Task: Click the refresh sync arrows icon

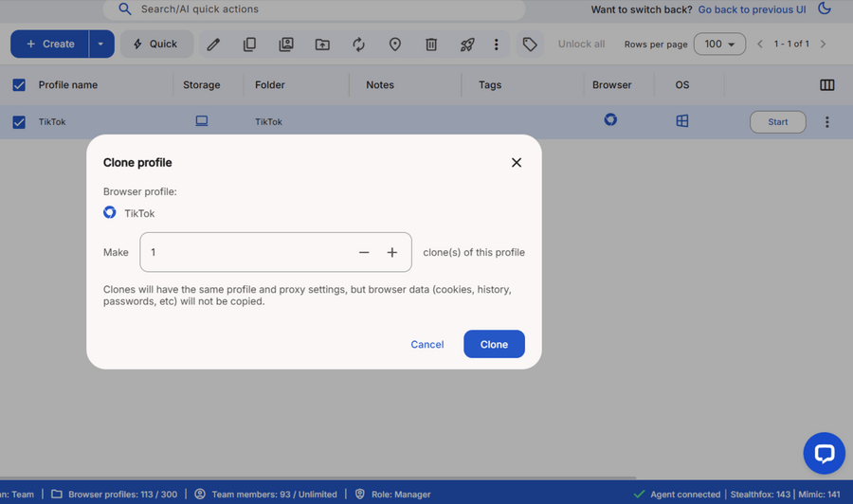Action: click(359, 45)
